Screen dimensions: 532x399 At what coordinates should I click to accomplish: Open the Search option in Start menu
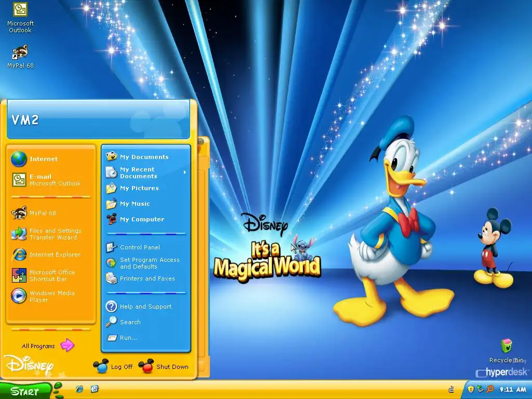click(x=146, y=322)
